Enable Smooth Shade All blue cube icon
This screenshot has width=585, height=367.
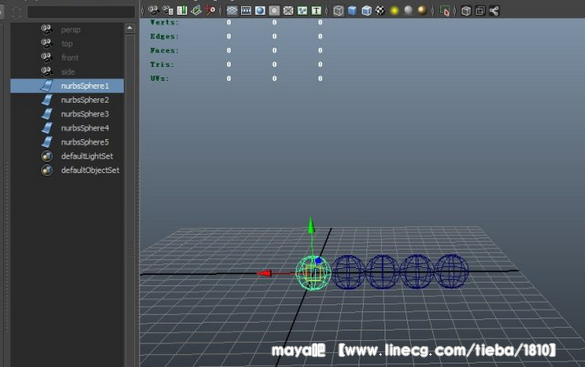coord(352,11)
